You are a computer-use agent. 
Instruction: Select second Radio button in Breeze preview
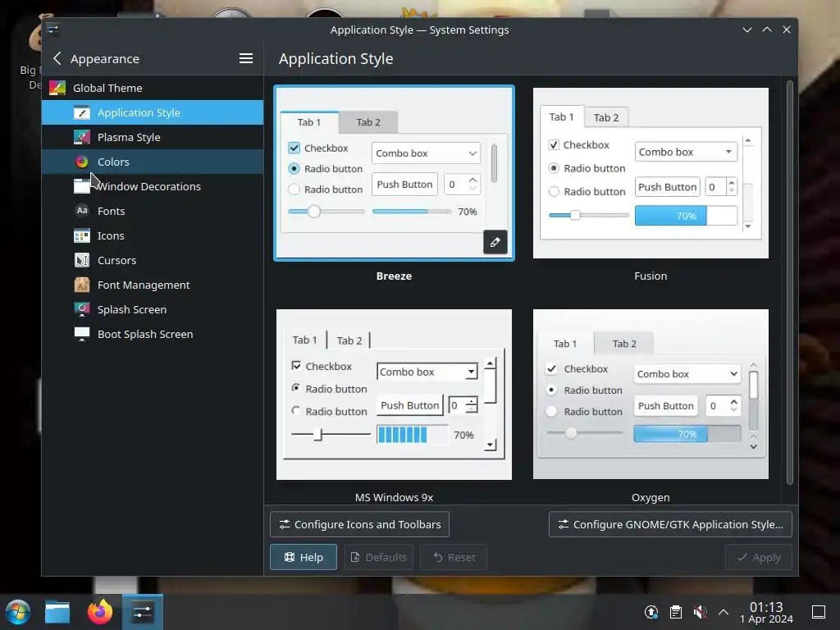(294, 189)
